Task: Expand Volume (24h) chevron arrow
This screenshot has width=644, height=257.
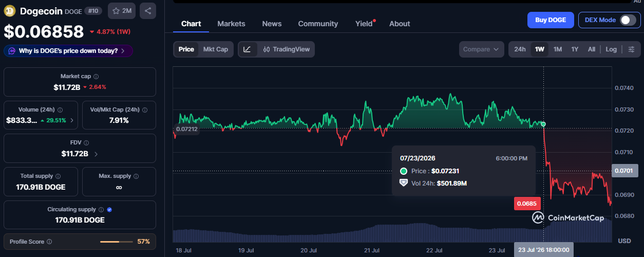Action: (71, 120)
